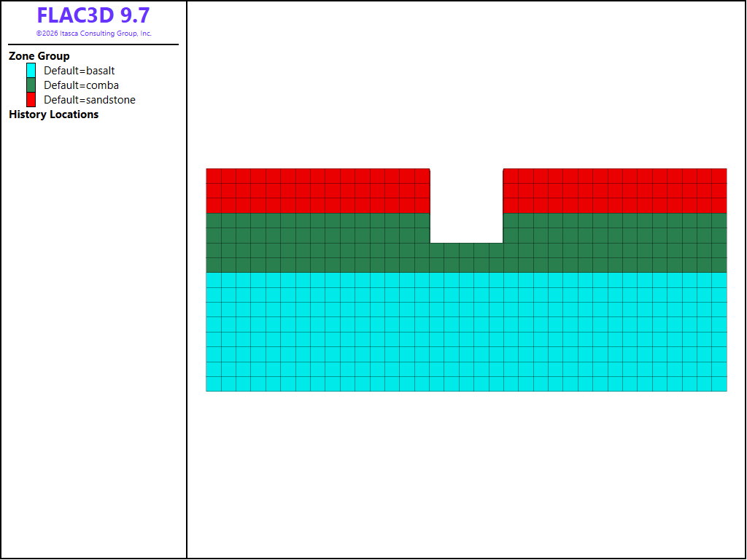The height and width of the screenshot is (560, 747).
Task: Click the bottom-left corner basalt zone
Action: click(214, 384)
